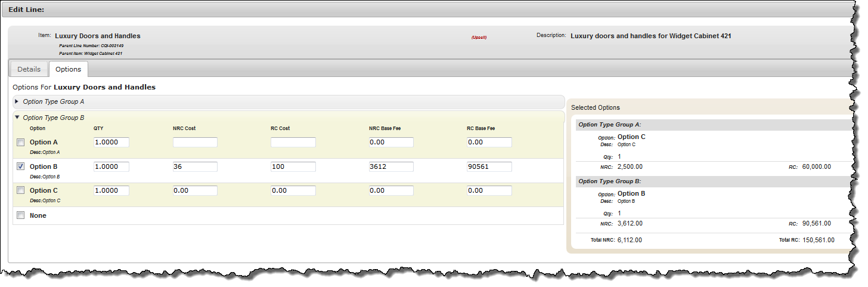Click Option A QTY field
Image resolution: width=868 pixels, height=287 pixels.
tap(111, 143)
